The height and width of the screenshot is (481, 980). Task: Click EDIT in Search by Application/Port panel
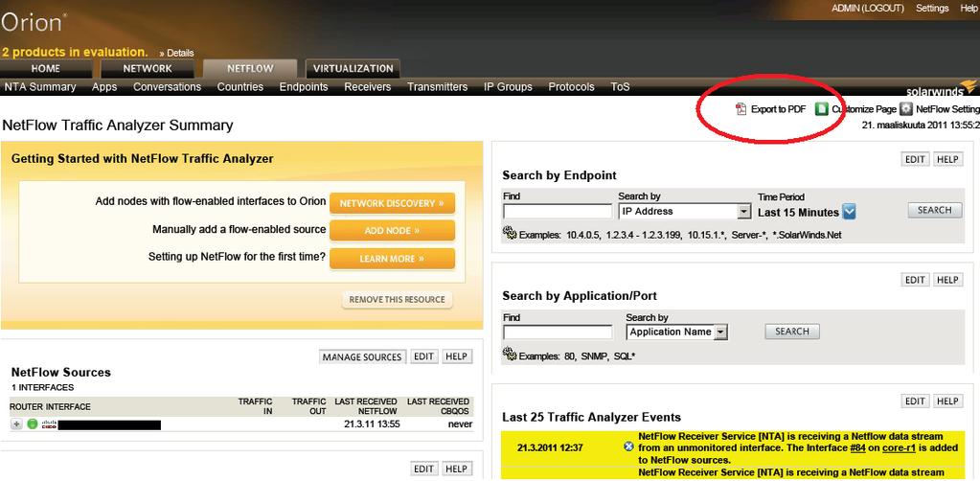[x=915, y=280]
